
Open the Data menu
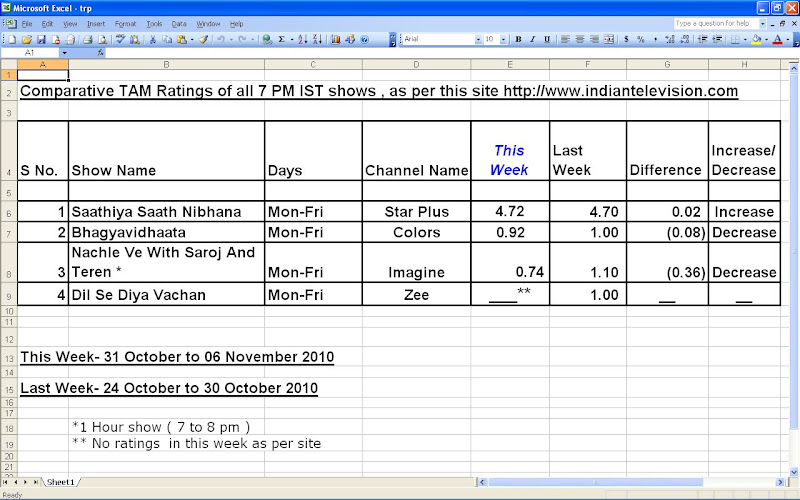pos(179,24)
